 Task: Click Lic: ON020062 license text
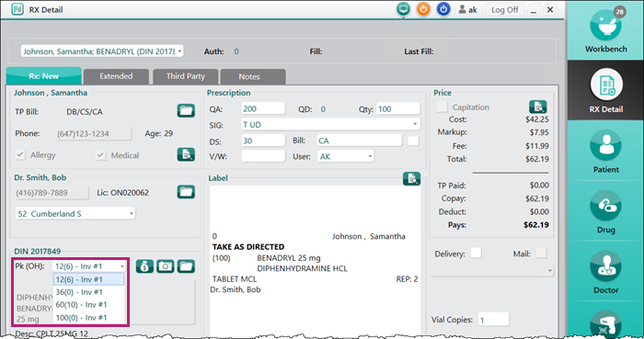pyautogui.click(x=122, y=193)
